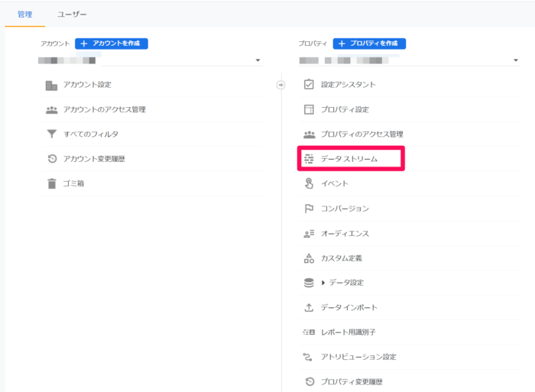The height and width of the screenshot is (392, 535).
Task: Switch to the ユーザー tab
Action: click(x=72, y=15)
